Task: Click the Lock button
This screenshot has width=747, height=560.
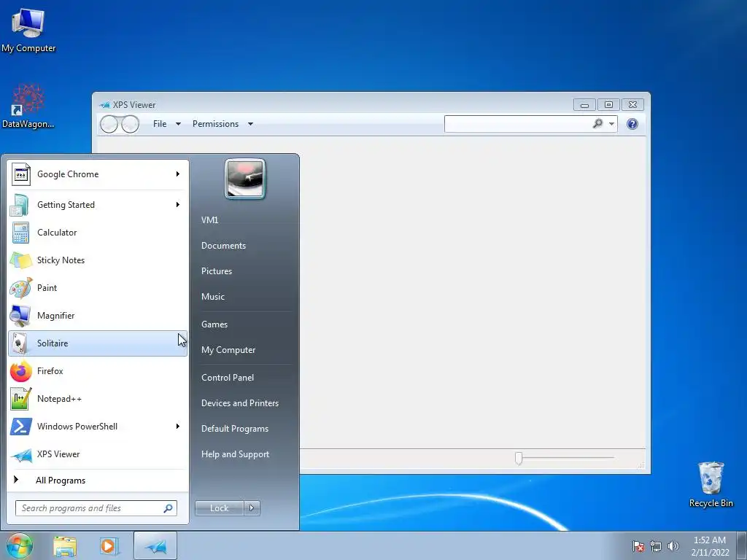Action: tap(219, 508)
